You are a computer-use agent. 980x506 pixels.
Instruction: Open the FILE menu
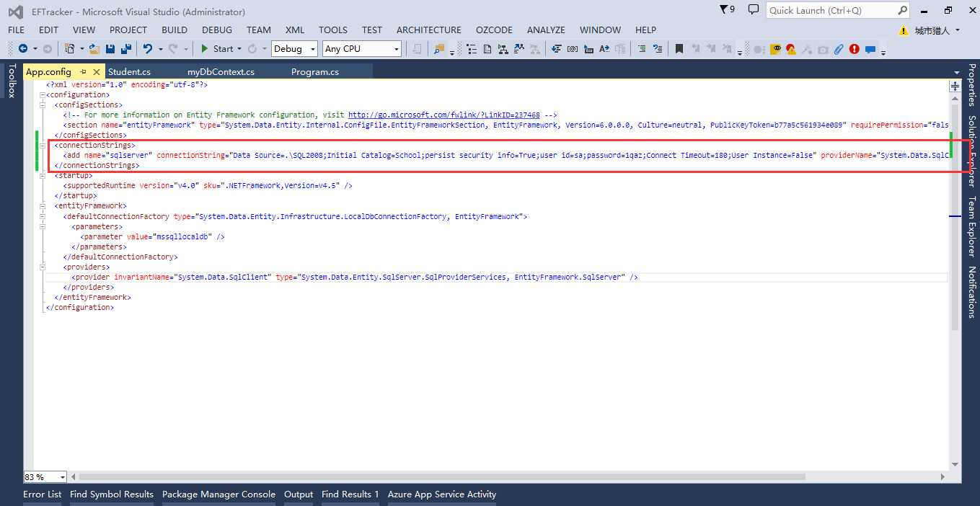click(x=16, y=30)
